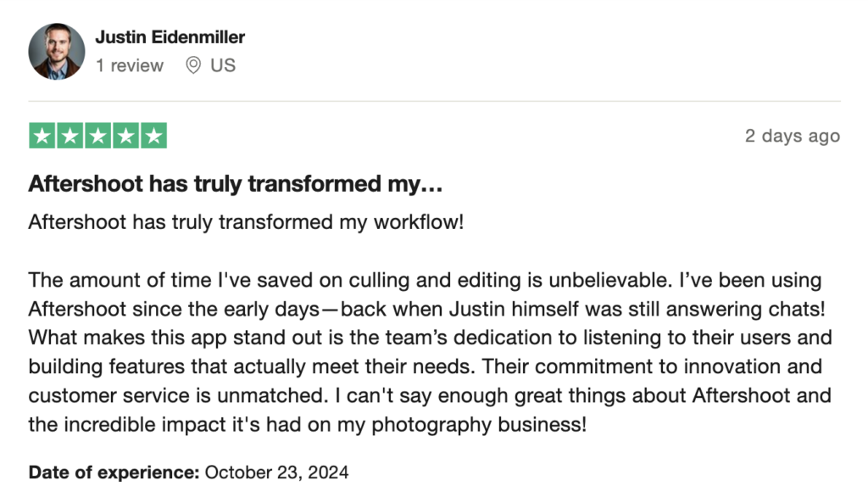Click the first green rating star
Viewport: 868px width, 503px height.
pos(42,136)
